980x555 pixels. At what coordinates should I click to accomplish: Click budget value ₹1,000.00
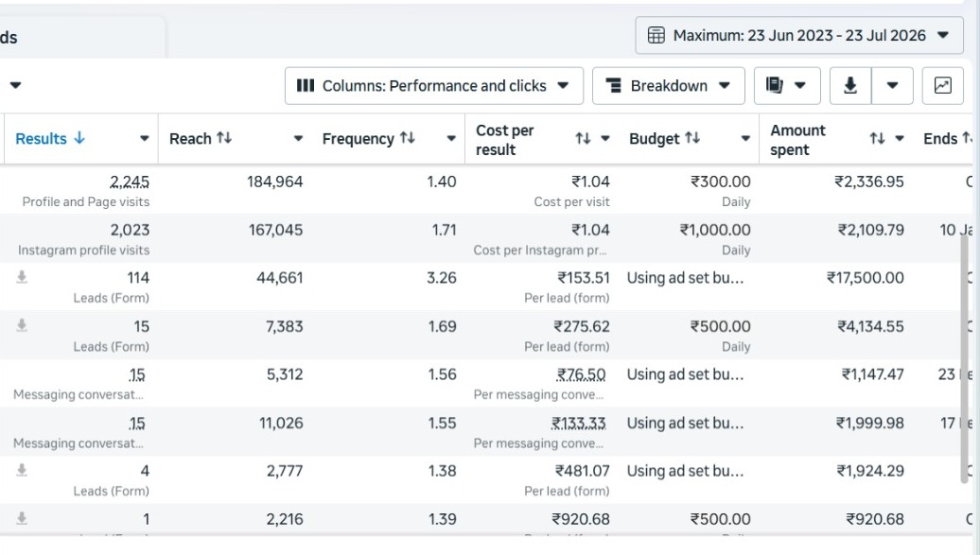[x=716, y=230]
